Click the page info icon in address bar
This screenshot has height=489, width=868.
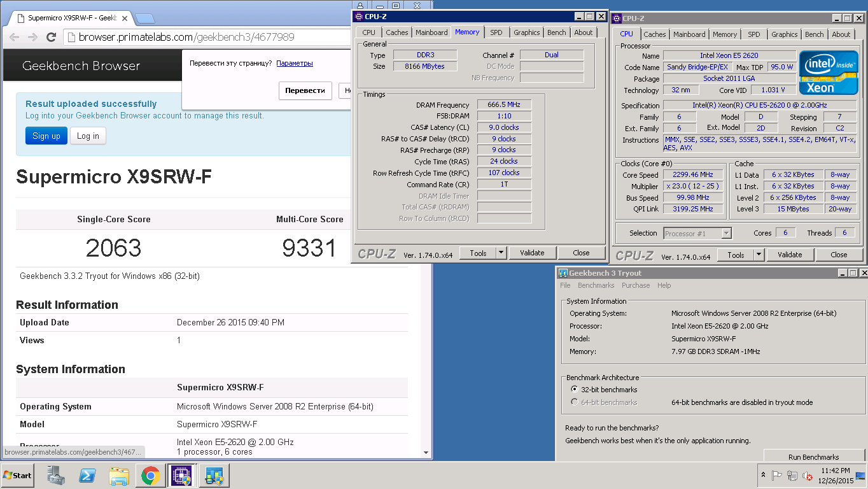pos(71,38)
